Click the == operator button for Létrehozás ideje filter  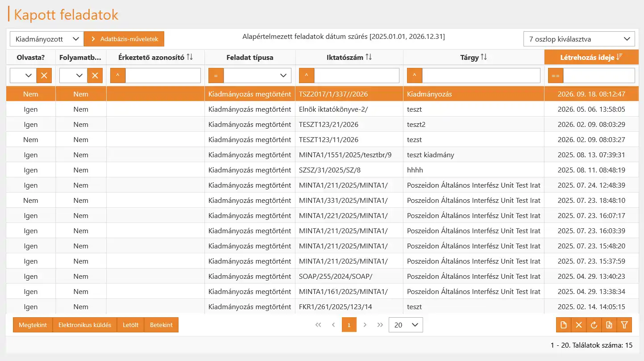(556, 76)
